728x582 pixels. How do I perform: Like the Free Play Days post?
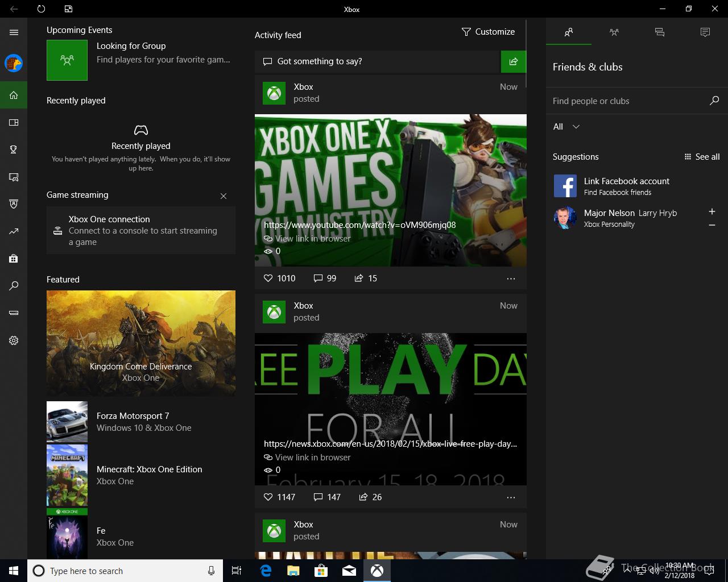pos(279,497)
